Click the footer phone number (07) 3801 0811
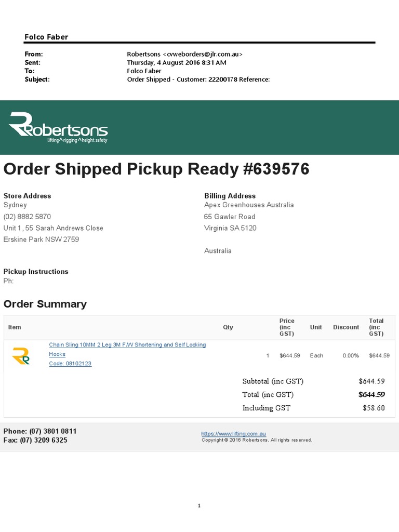The image size is (399, 532). point(53,431)
